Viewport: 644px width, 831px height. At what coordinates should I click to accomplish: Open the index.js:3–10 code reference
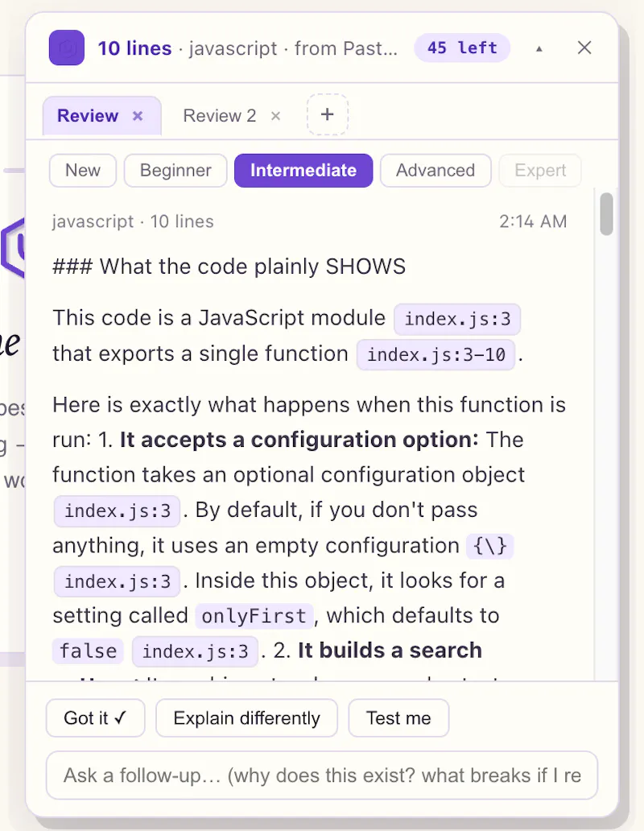coord(436,354)
